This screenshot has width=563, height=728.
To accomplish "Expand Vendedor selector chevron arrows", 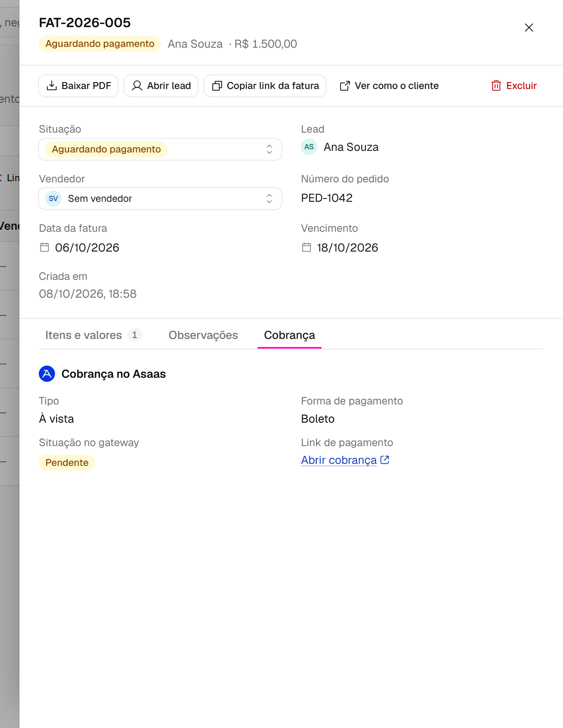I will click(269, 199).
